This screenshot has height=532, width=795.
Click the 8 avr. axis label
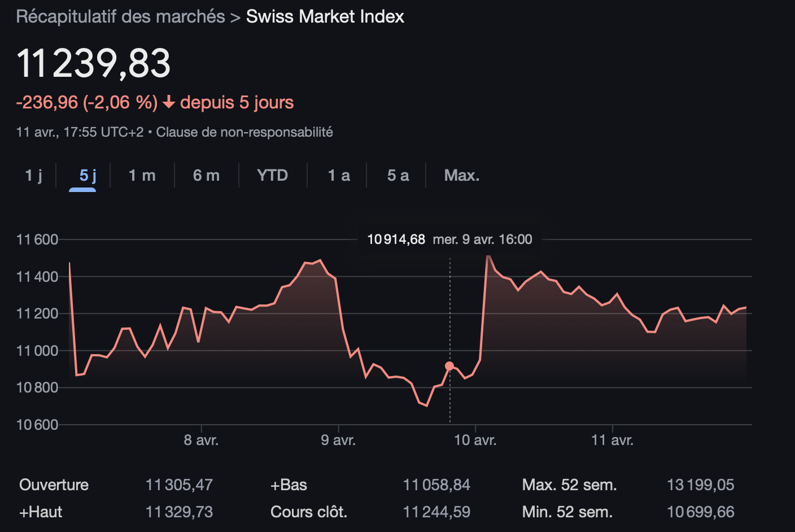click(201, 440)
